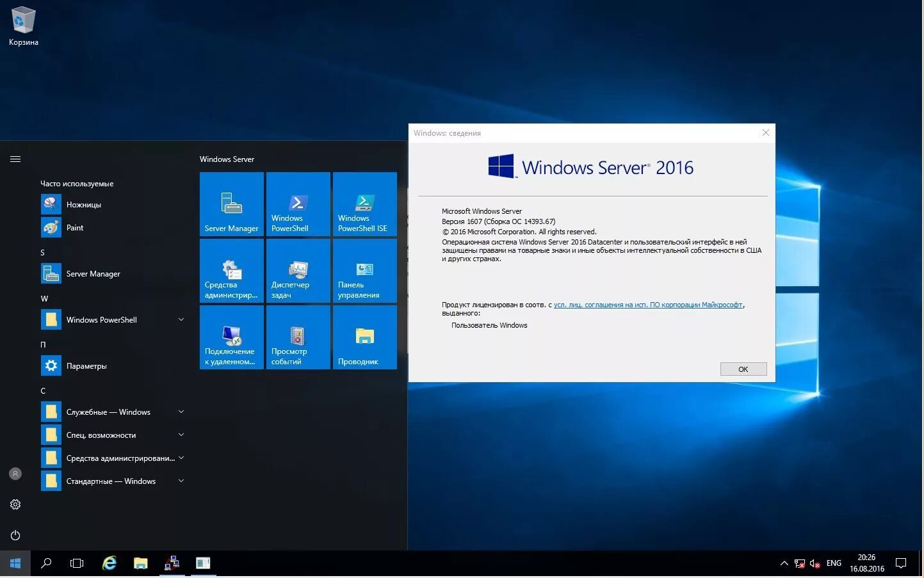Open the Windows PowerShell folder in app list
924x578 pixels.
pos(113,320)
